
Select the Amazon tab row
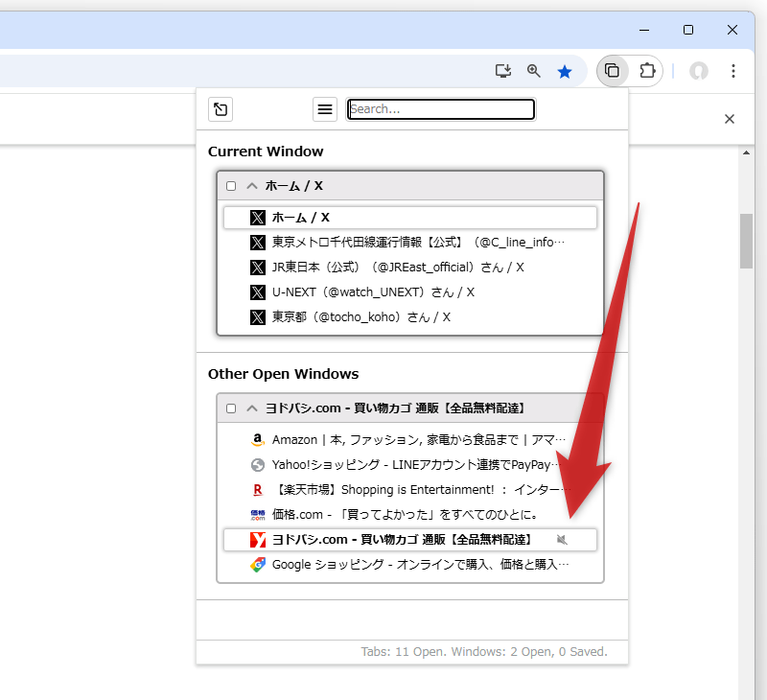(410, 440)
